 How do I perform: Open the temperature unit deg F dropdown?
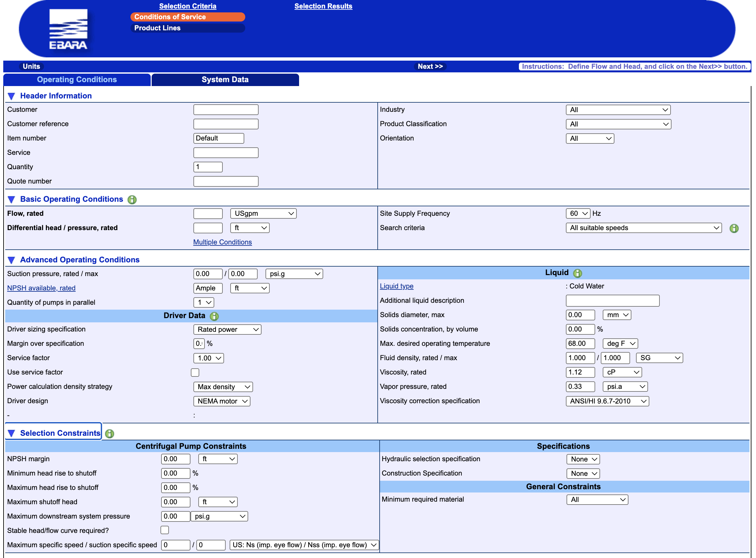click(620, 344)
